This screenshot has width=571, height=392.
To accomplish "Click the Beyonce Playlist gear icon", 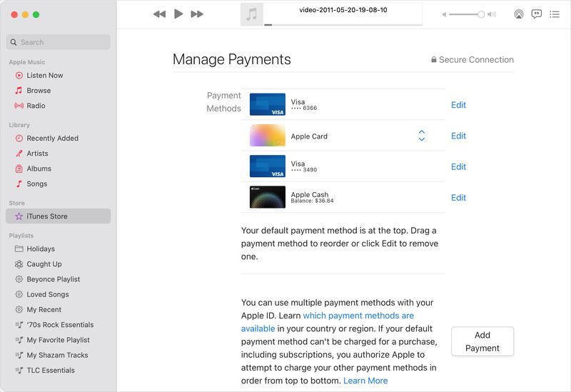I will [x=19, y=279].
